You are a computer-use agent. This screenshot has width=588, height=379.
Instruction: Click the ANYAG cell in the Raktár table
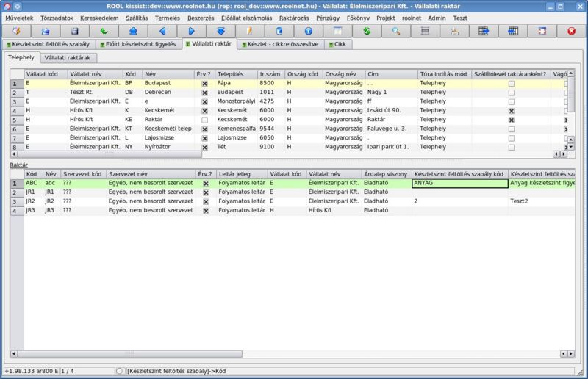[x=459, y=183]
